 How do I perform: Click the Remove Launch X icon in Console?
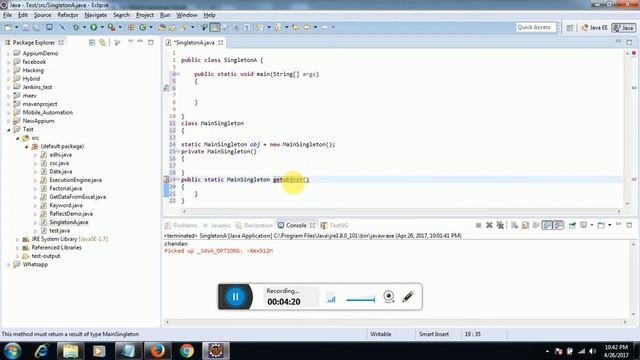coord(489,225)
